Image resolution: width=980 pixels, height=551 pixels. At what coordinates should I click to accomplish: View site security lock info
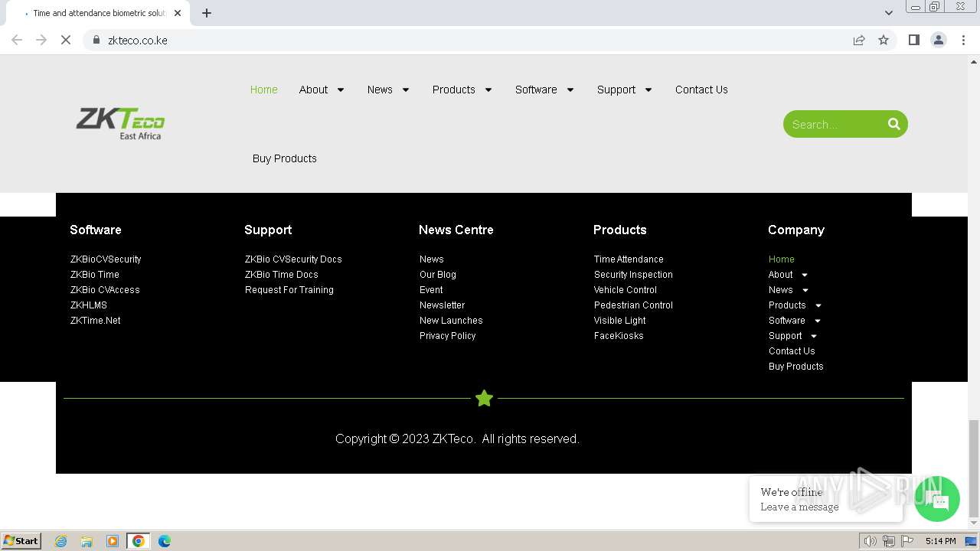click(x=96, y=40)
